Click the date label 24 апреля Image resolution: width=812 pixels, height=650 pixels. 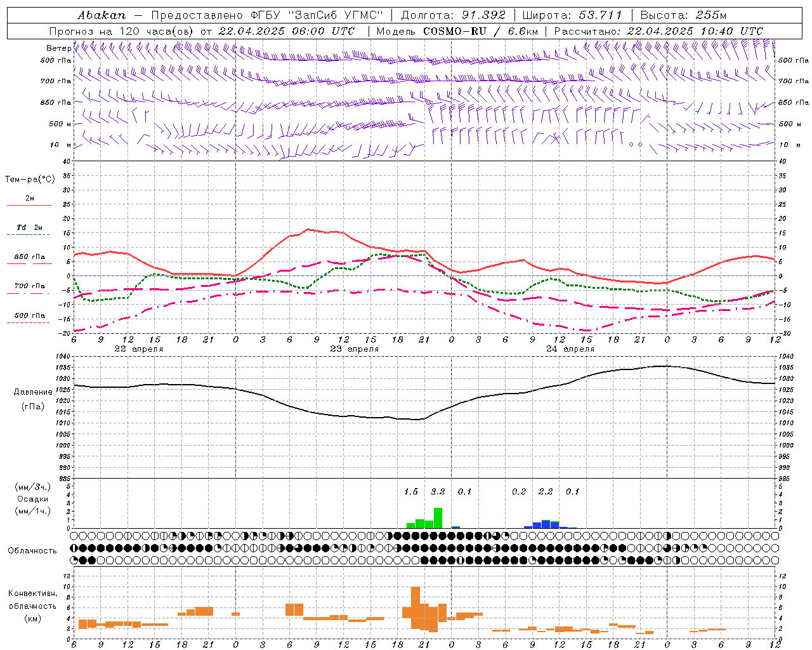click(x=570, y=349)
